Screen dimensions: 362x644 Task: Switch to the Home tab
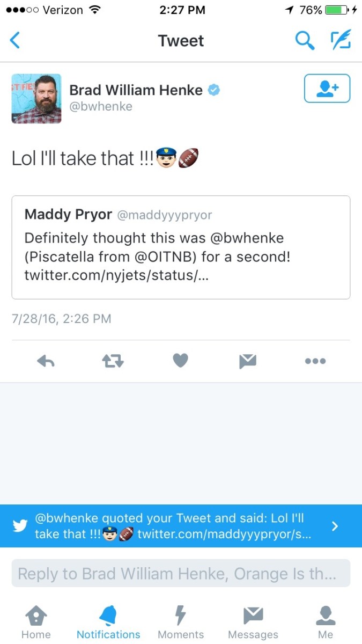(x=36, y=623)
